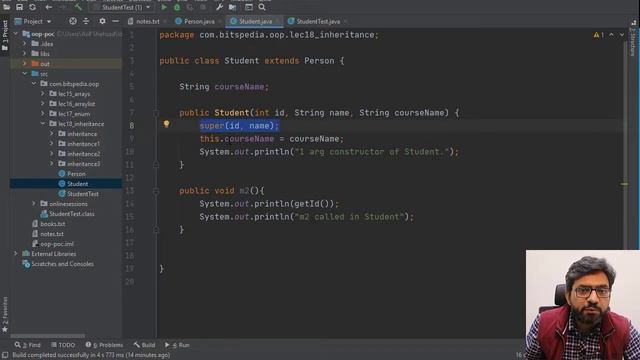Viewport: 640px width, 360px height.
Task: Click the Back navigation arrow
Action: (48, 7)
